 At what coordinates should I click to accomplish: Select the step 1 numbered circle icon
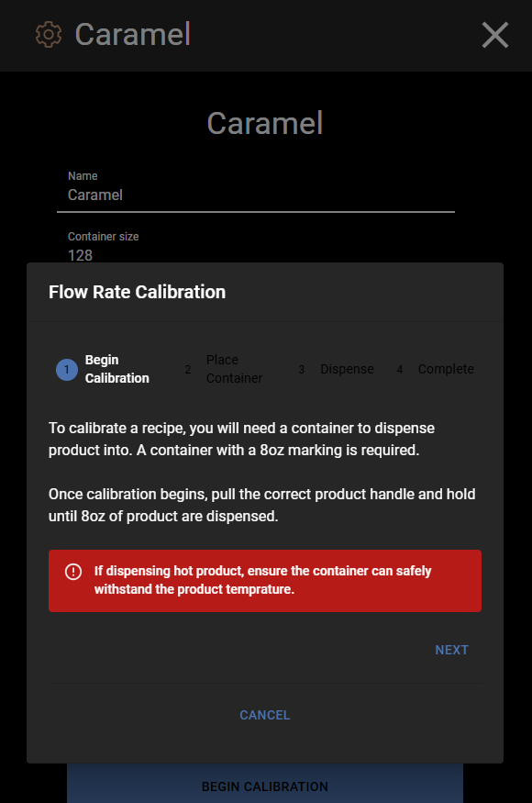tap(66, 369)
